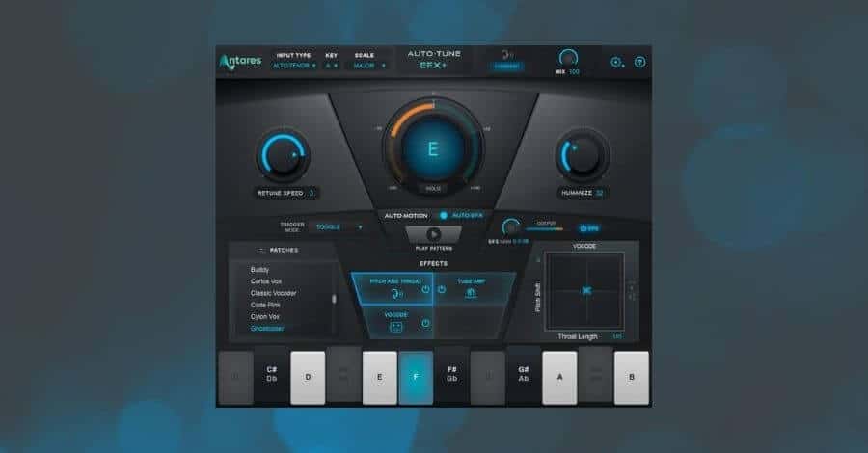Click the Hold button under pitch display
Image resolution: width=868 pixels, height=453 pixels.
click(x=433, y=189)
